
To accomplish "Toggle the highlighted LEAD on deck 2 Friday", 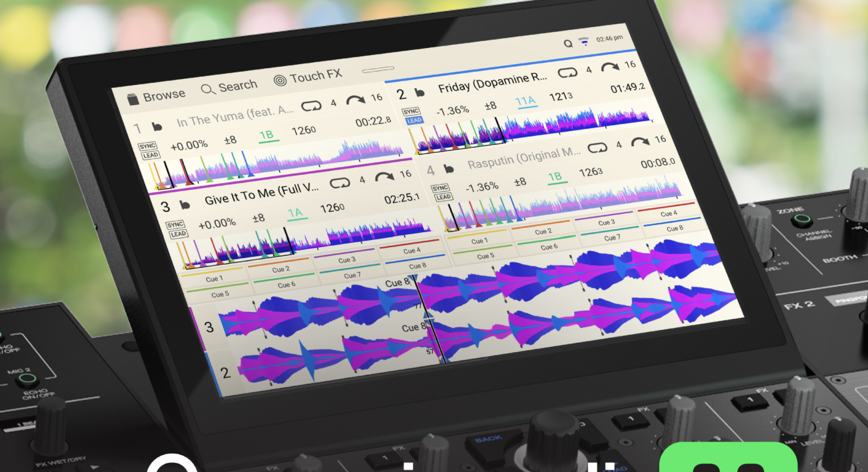I will [414, 120].
